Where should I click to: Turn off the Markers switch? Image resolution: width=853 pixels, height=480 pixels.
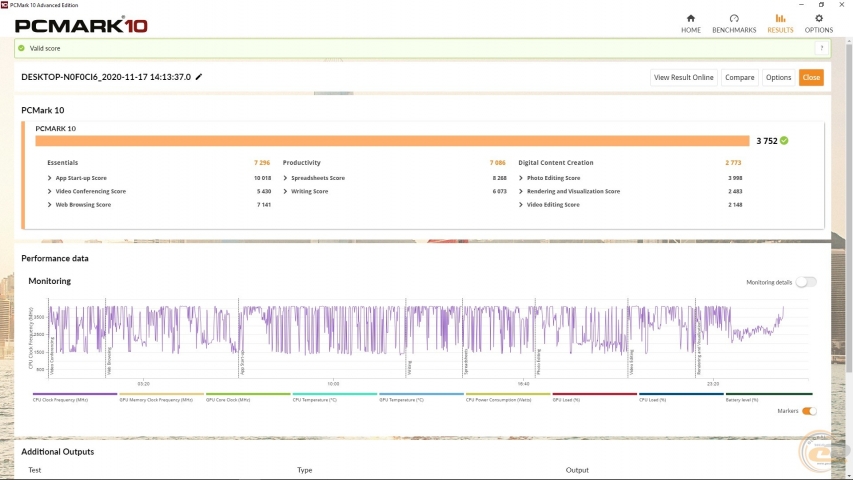(809, 411)
